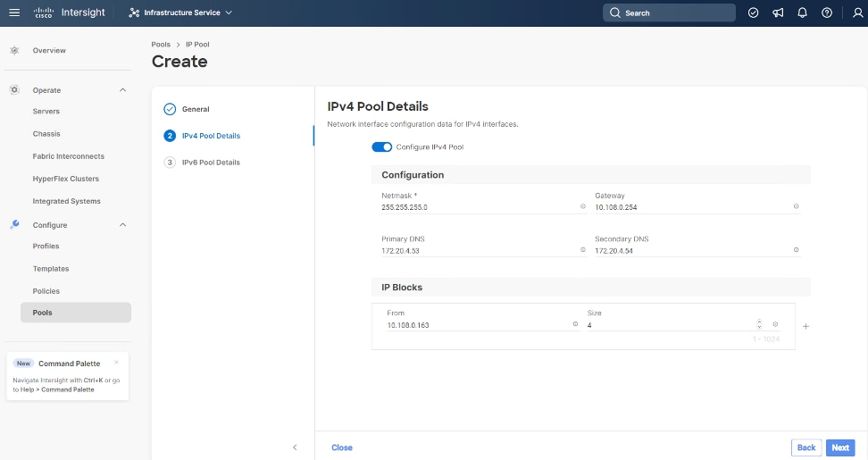Close the Command Palette notification
868x460 pixels.
pos(116,363)
